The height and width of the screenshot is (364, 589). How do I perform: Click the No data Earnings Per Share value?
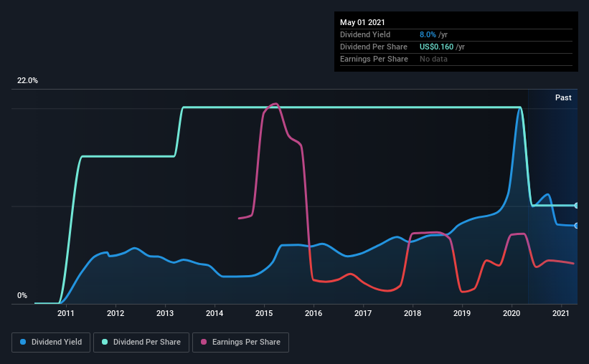(x=433, y=59)
